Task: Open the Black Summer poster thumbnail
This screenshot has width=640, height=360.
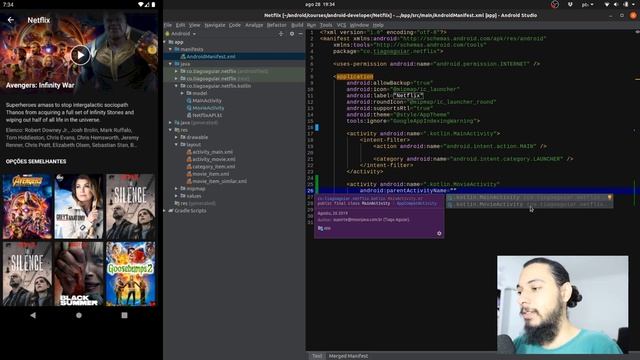Action: click(79, 274)
